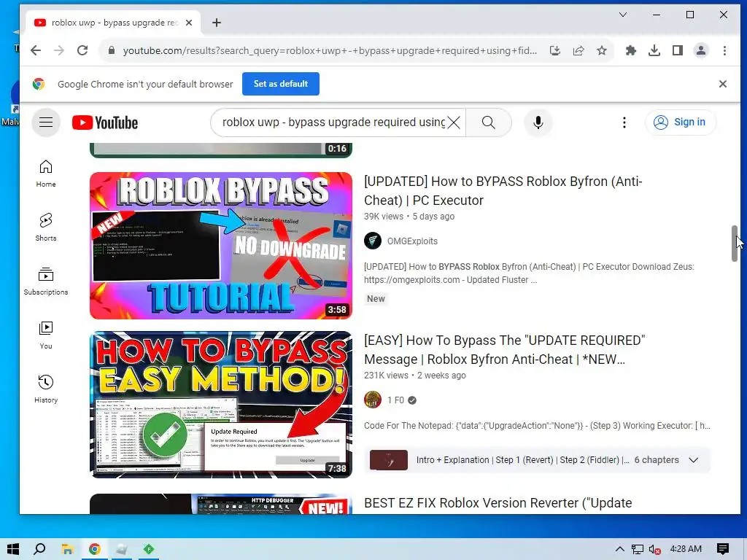Open Home in the sidebar

(x=46, y=174)
